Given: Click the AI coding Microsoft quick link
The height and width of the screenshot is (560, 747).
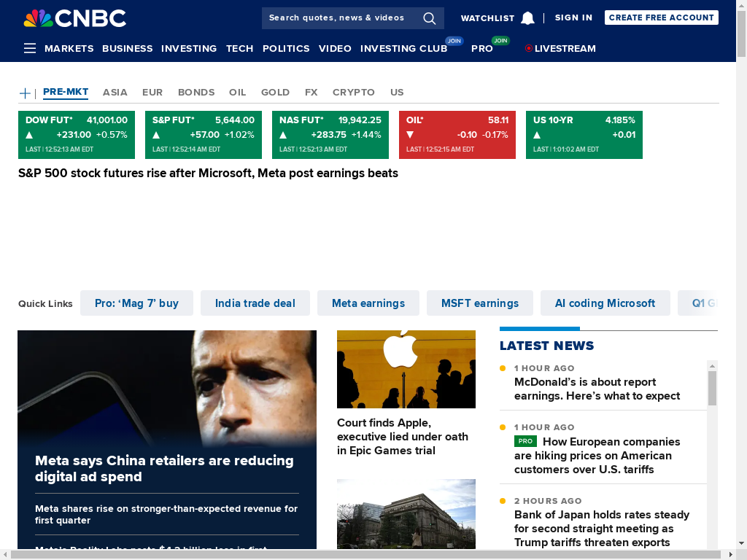Looking at the screenshot, I should [605, 303].
